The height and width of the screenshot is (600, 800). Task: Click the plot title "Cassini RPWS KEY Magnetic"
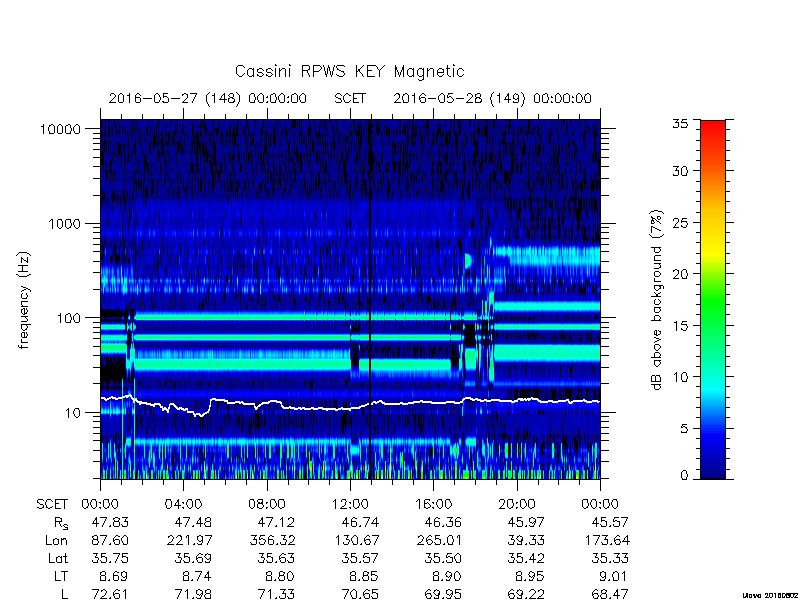point(349,71)
